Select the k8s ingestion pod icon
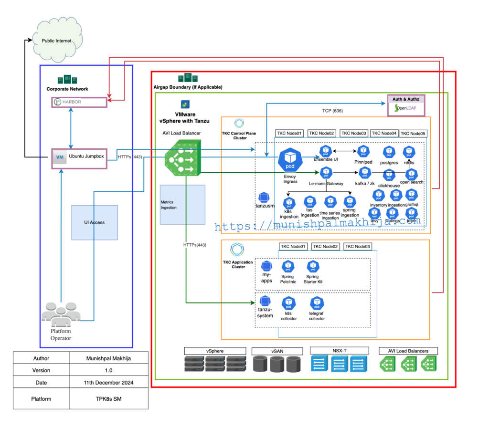Image resolution: width=489 pixels, height=448 pixels. [x=289, y=203]
